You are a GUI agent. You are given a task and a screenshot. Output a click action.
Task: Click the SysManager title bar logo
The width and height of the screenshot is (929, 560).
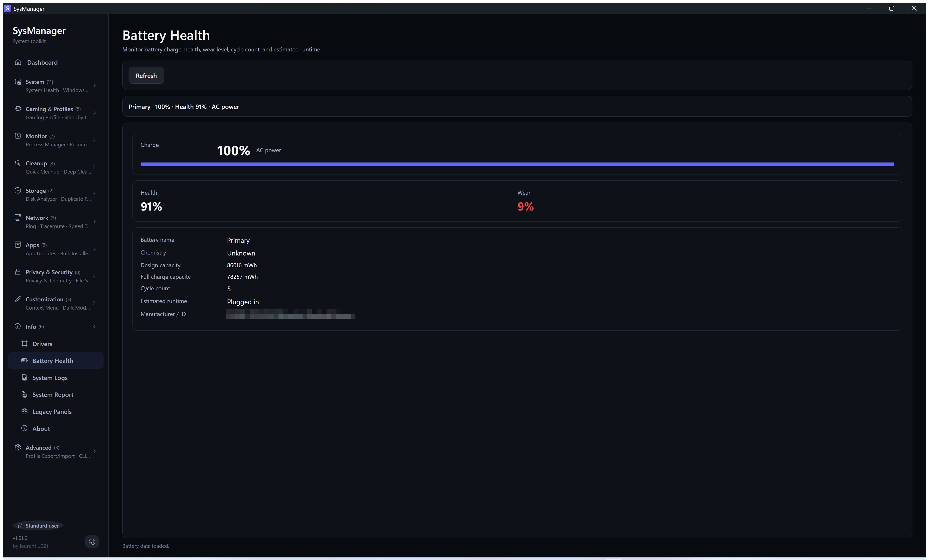pyautogui.click(x=7, y=8)
